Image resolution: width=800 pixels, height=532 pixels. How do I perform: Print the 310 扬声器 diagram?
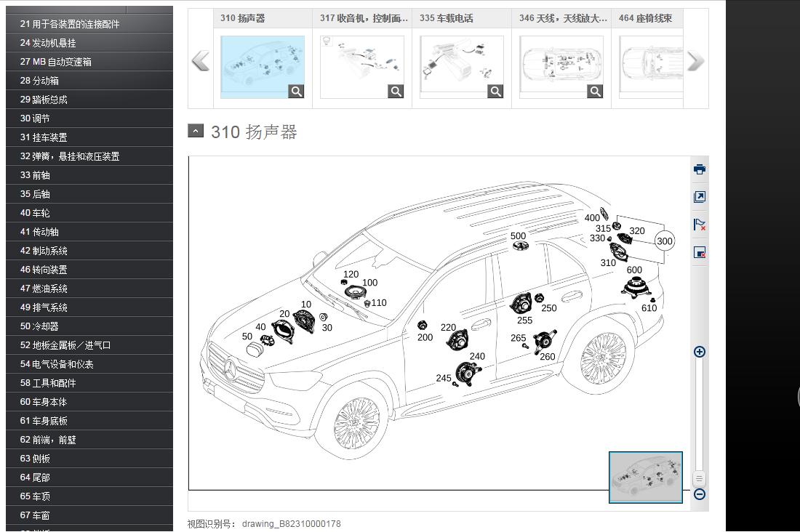(x=699, y=169)
